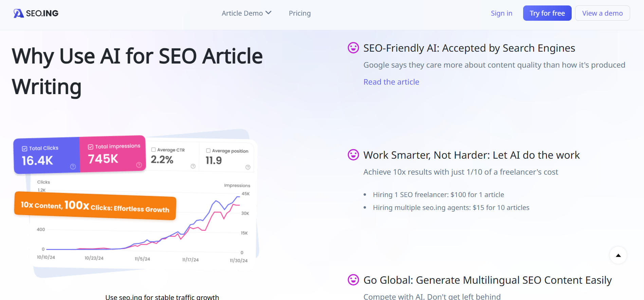Click the SEO.ING logo
This screenshot has width=644, height=300.
(x=36, y=13)
